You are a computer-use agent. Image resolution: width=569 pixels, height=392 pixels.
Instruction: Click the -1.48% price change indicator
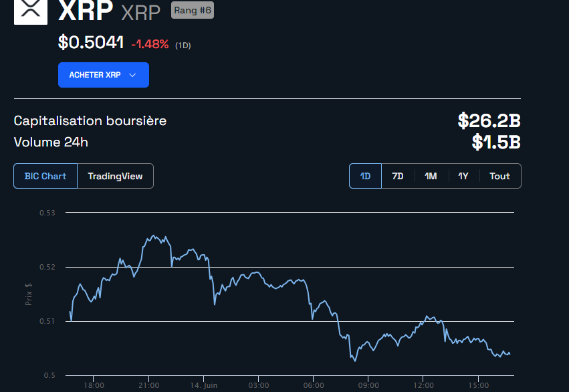pyautogui.click(x=150, y=44)
